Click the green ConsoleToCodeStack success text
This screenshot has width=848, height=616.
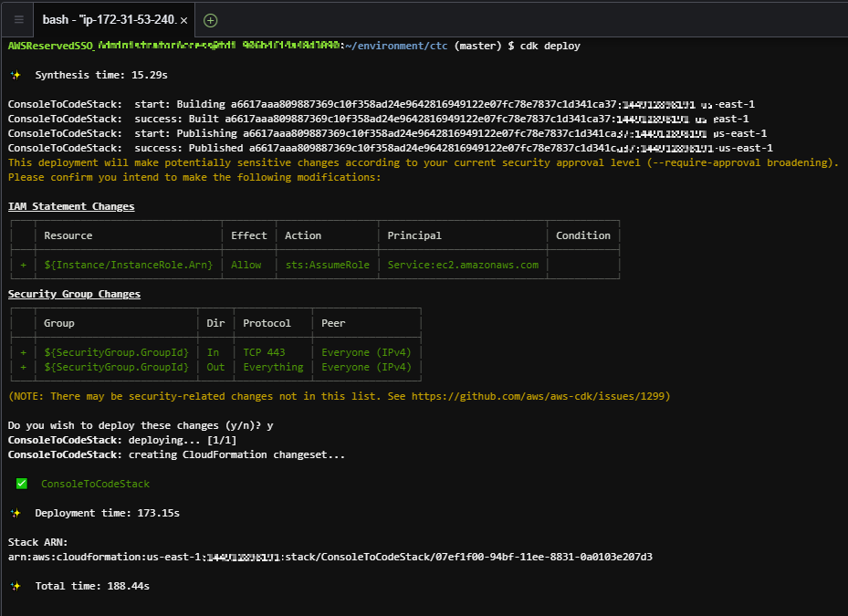(x=95, y=484)
